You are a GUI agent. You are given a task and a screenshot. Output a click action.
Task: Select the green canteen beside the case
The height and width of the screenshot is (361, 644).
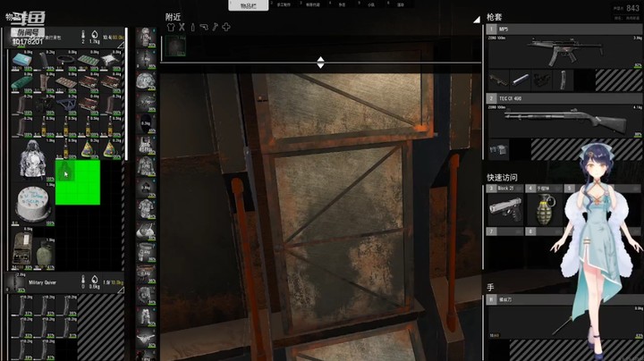[45, 254]
